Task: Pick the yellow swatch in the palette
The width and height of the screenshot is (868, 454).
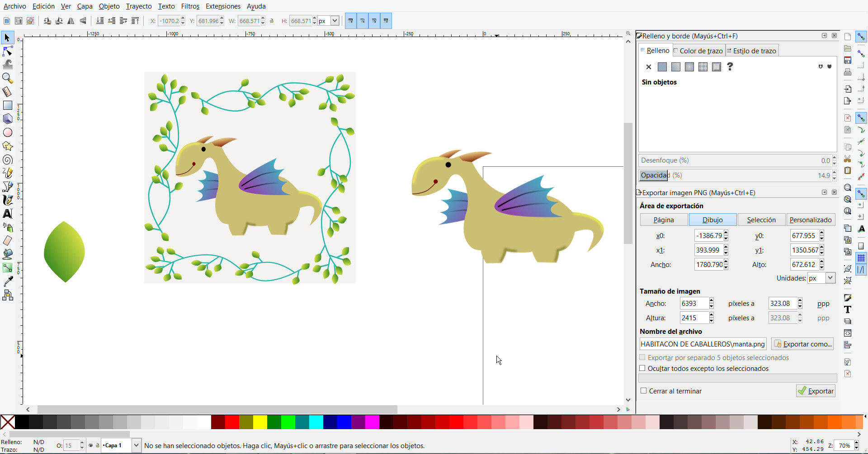Action: click(260, 422)
